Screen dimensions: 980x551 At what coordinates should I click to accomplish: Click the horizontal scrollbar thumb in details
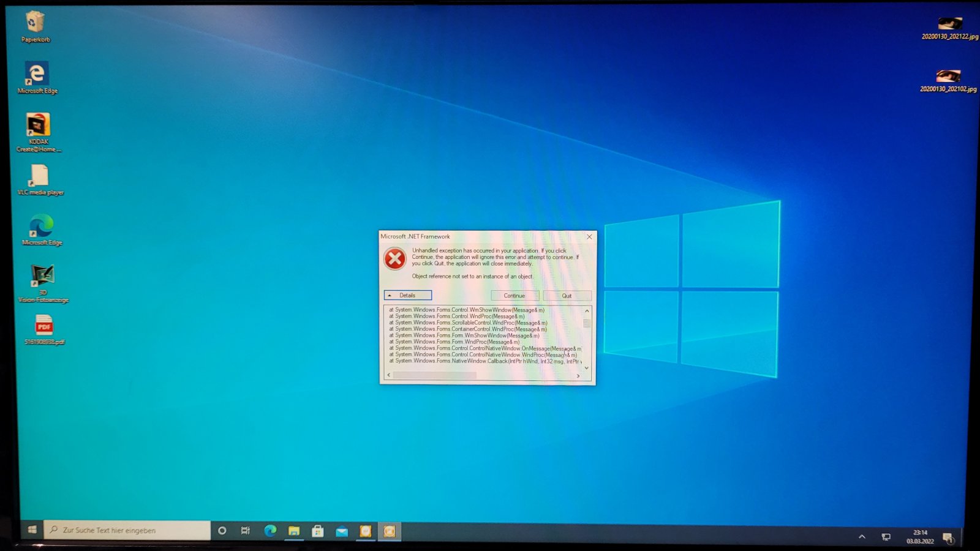pyautogui.click(x=435, y=375)
